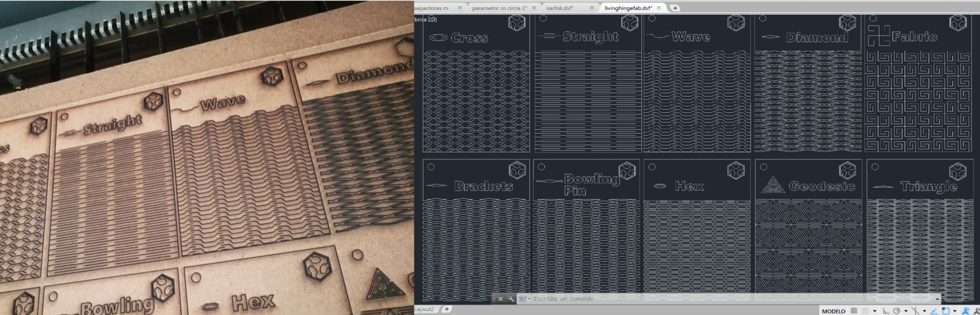The height and width of the screenshot is (315, 980).
Task: Toggle object snap tracking icon
Action: click(x=934, y=311)
